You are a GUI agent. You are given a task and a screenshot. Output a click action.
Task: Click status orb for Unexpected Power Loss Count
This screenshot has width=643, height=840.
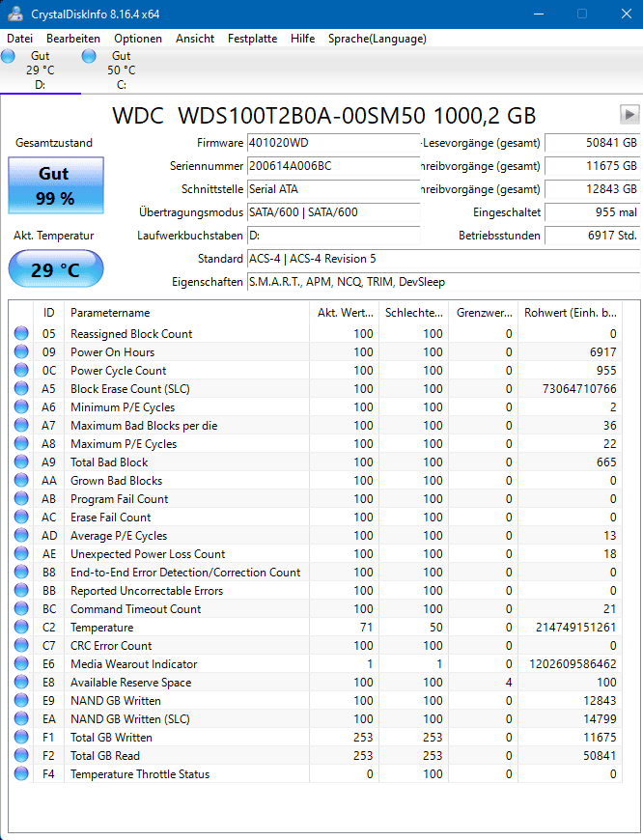click(x=21, y=554)
